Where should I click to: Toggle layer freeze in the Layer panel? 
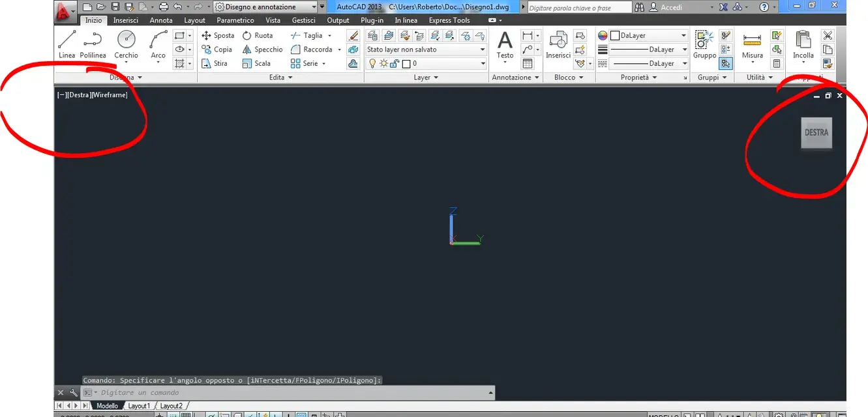[x=383, y=63]
